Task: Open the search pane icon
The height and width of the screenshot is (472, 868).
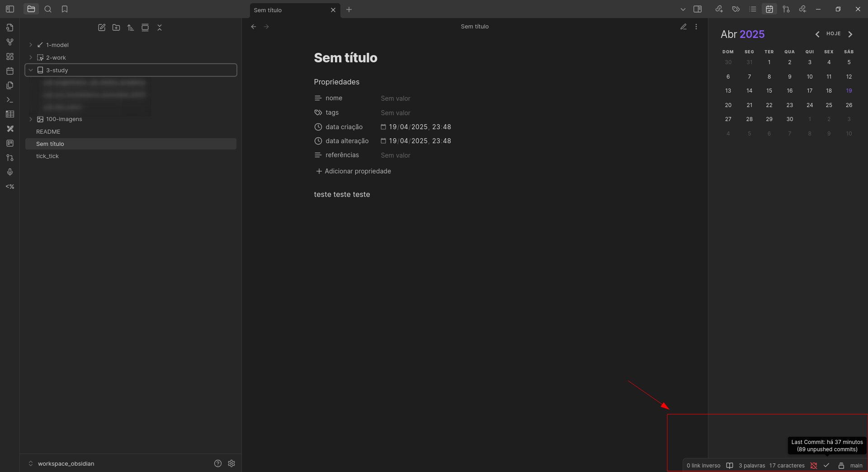Action: (x=48, y=9)
